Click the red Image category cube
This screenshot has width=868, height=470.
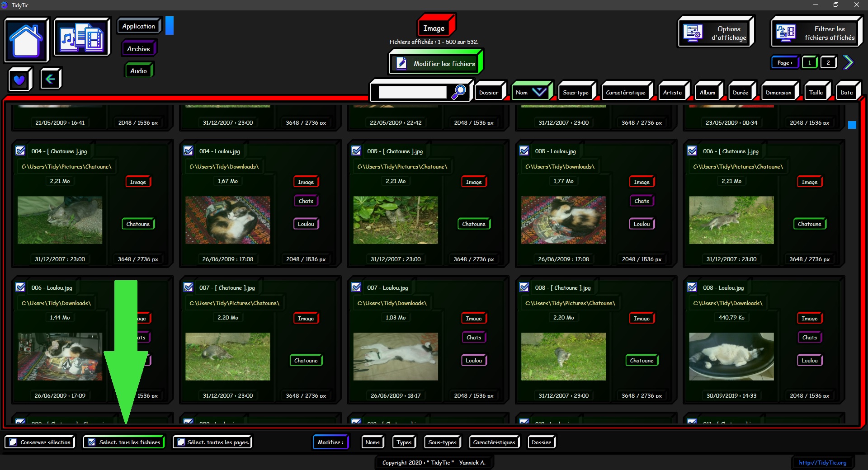click(x=435, y=25)
